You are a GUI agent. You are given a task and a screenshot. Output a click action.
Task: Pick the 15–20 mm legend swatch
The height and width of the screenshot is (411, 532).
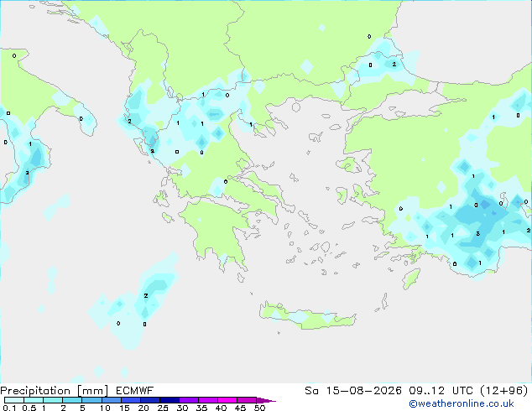click(131, 400)
